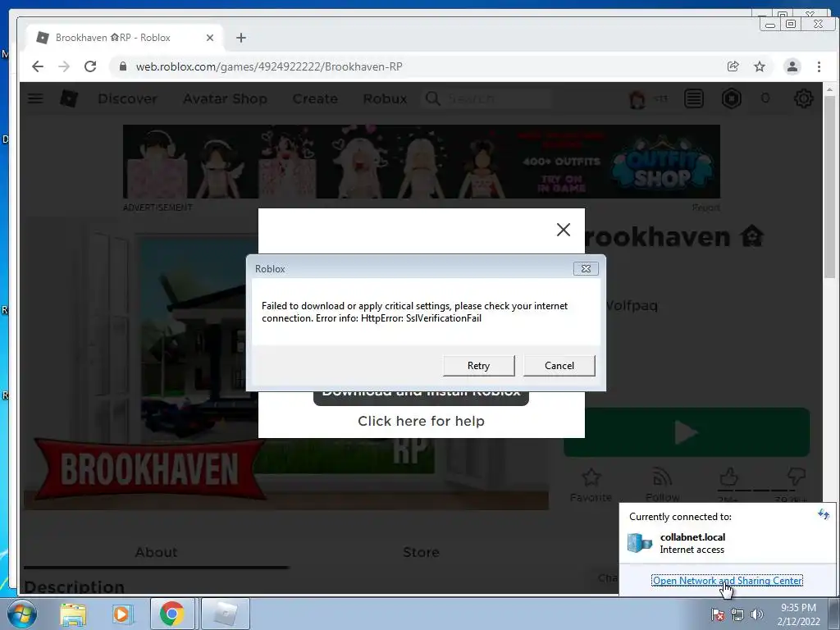Click the Roblox taskbar icon
Screen dimensions: 840x630
click(226, 614)
